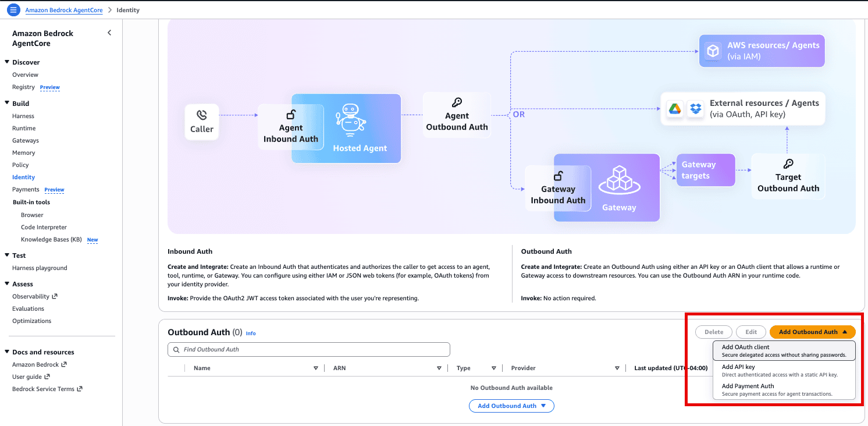Screen dimensions: 868x426
Task: Sort by the Name column arrow
Action: (x=316, y=368)
